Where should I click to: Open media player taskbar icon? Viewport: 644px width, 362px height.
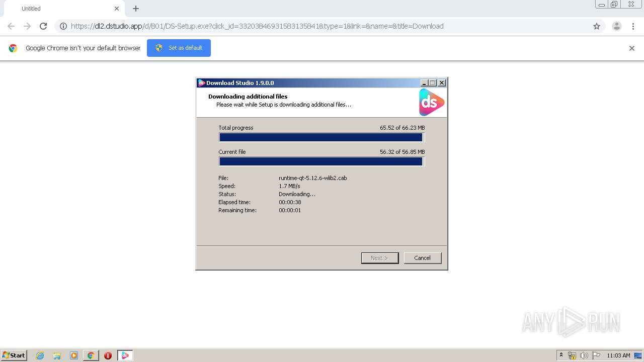tap(74, 355)
